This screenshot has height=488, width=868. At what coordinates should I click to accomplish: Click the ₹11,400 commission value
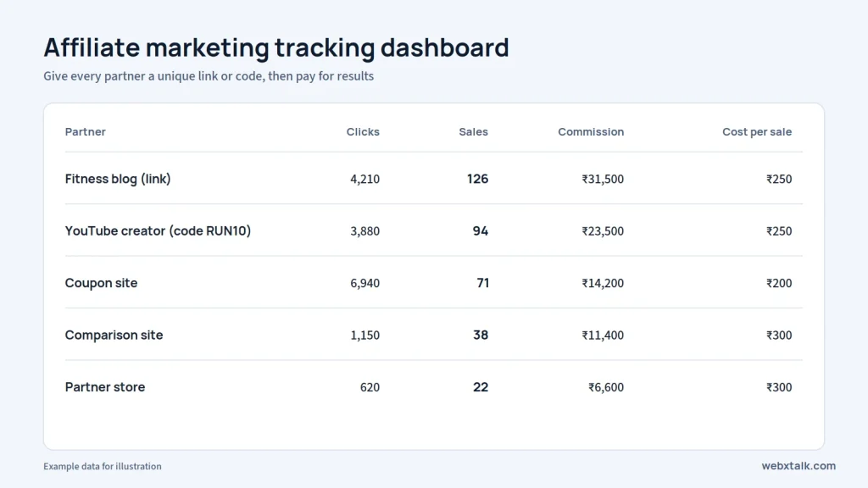tap(603, 335)
